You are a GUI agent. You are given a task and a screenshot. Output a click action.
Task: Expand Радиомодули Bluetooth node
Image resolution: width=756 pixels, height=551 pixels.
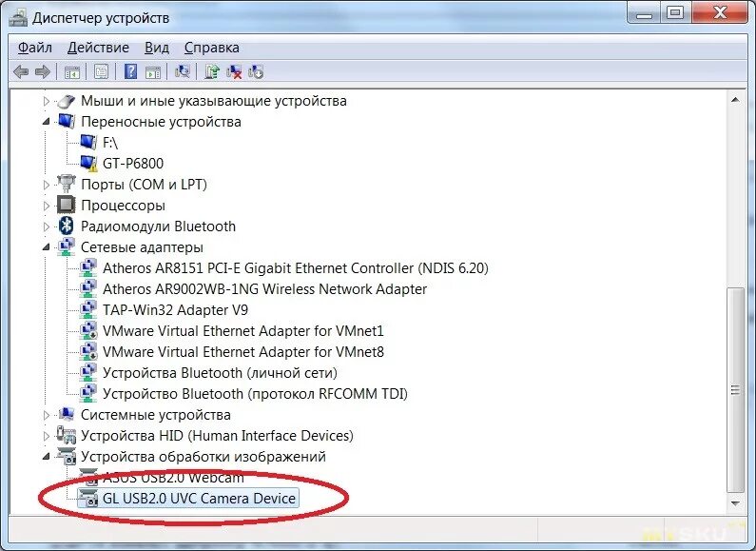pyautogui.click(x=47, y=226)
